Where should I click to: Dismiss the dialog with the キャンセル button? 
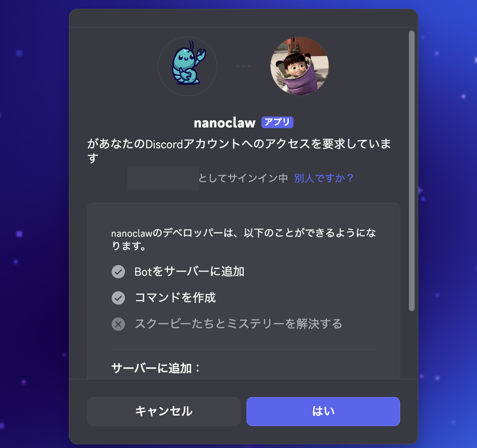164,412
